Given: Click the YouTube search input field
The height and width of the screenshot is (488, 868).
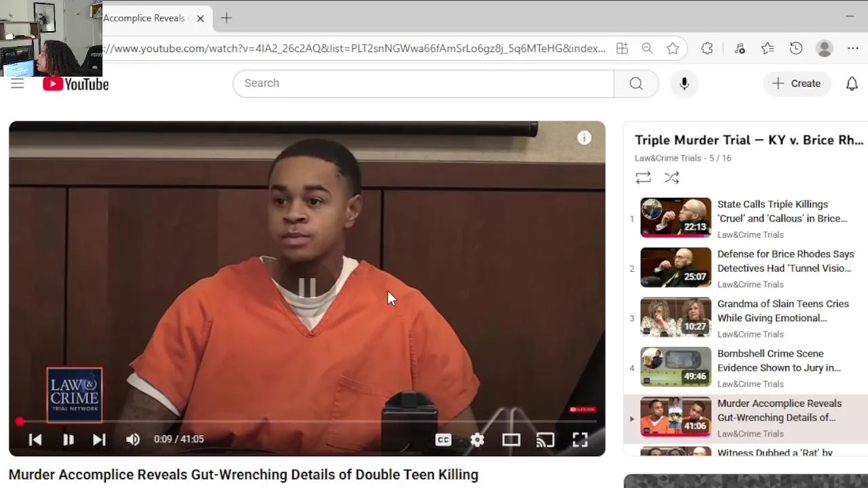Looking at the screenshot, I should [423, 83].
